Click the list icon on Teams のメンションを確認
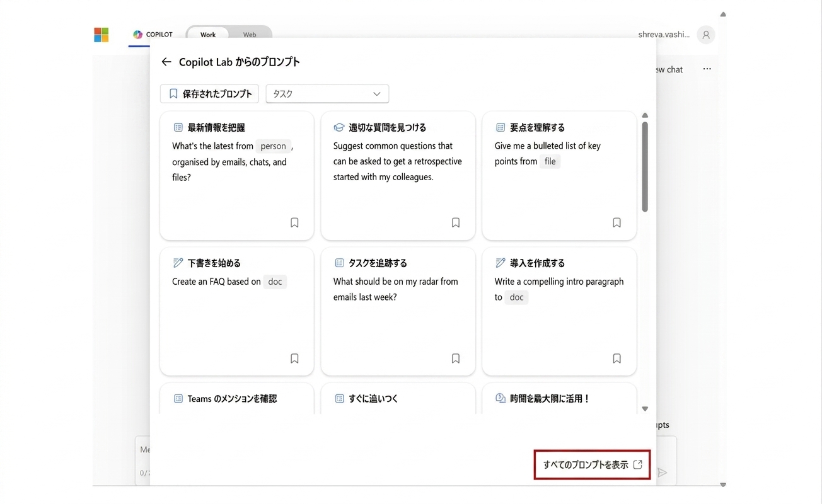822x504 pixels. pos(178,399)
